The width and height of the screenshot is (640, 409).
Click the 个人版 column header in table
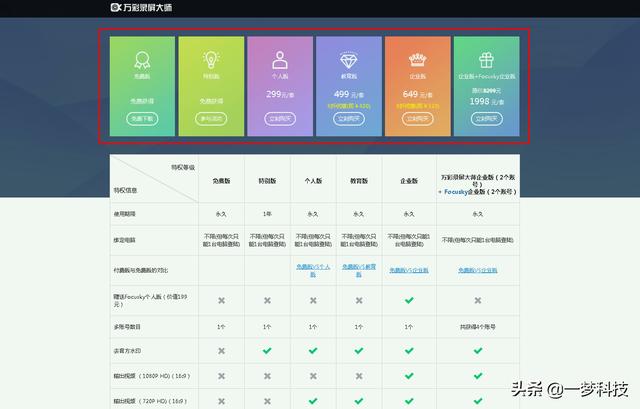click(x=313, y=181)
